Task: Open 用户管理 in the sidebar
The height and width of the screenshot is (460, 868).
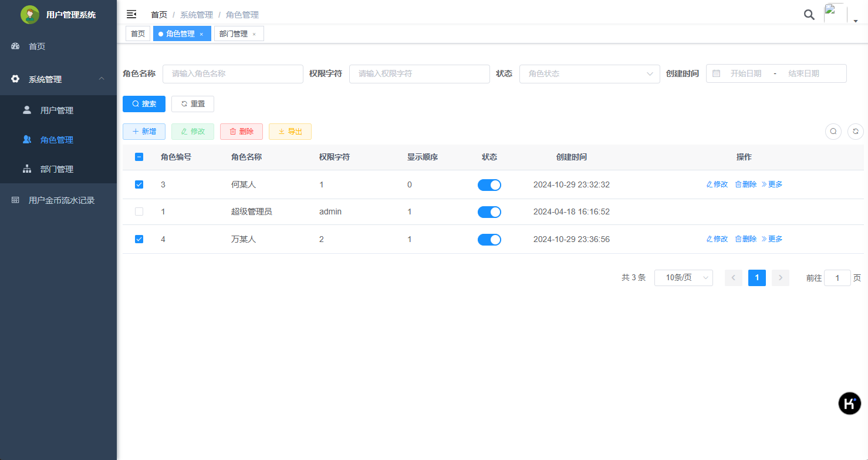Action: click(57, 110)
